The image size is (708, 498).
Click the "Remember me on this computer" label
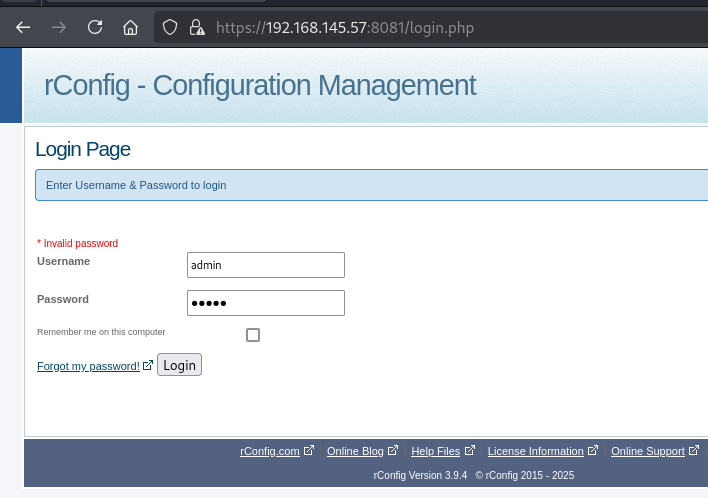point(101,332)
